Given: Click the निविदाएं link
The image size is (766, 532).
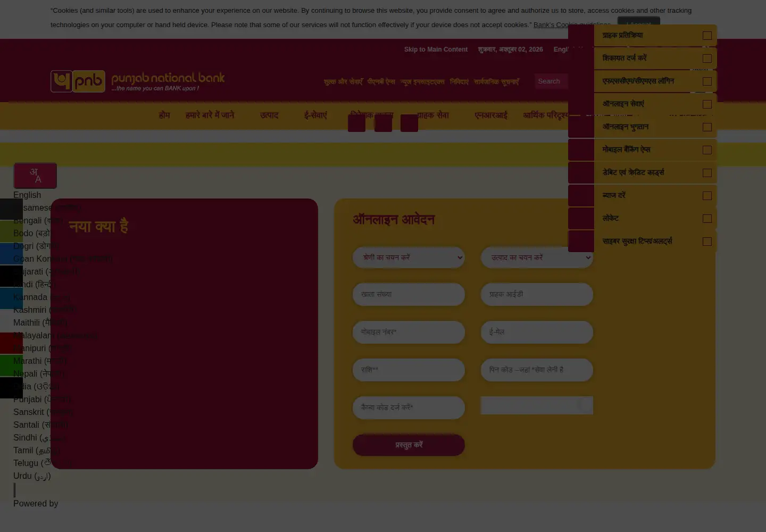Looking at the screenshot, I should [x=459, y=82].
